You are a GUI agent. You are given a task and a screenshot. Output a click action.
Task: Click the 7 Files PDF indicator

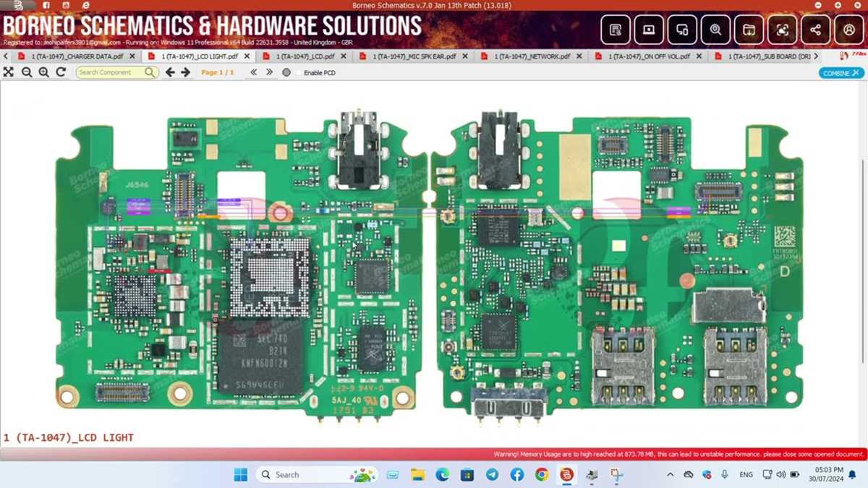[853, 56]
